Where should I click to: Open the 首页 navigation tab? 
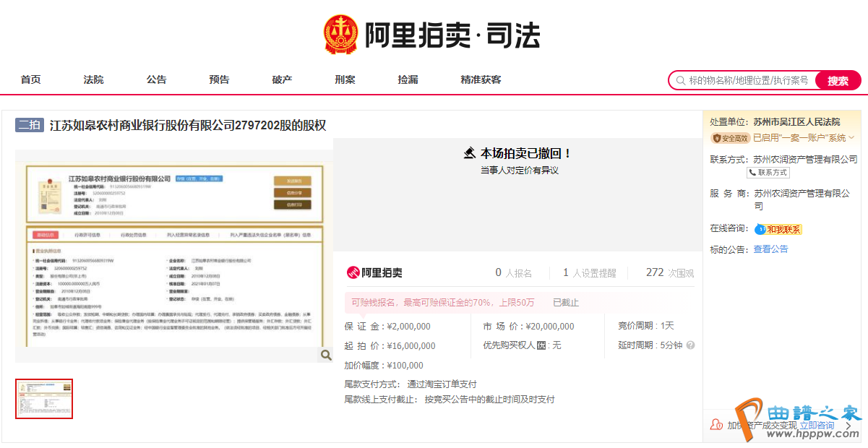[x=30, y=79]
